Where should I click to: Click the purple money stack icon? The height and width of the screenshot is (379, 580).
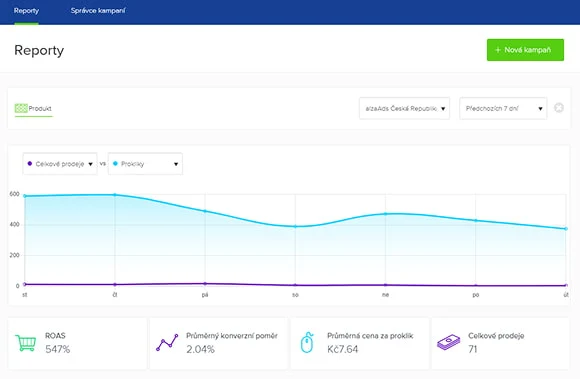pyautogui.click(x=448, y=342)
